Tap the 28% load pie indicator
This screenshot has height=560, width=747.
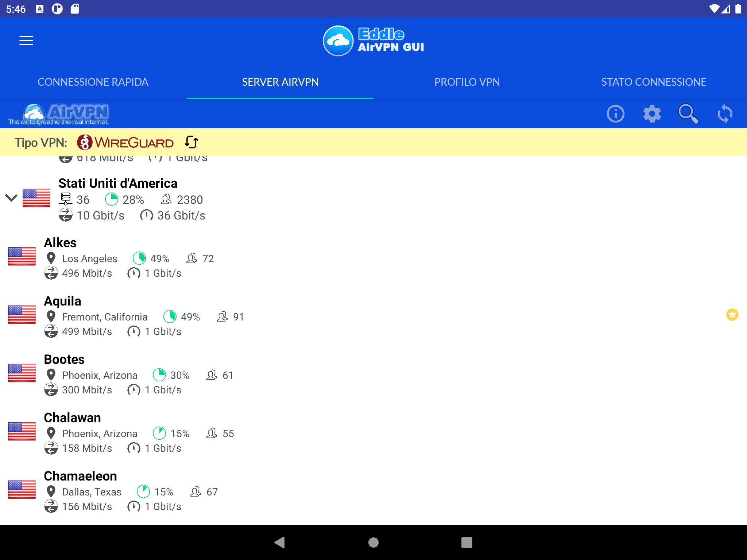pos(112,199)
